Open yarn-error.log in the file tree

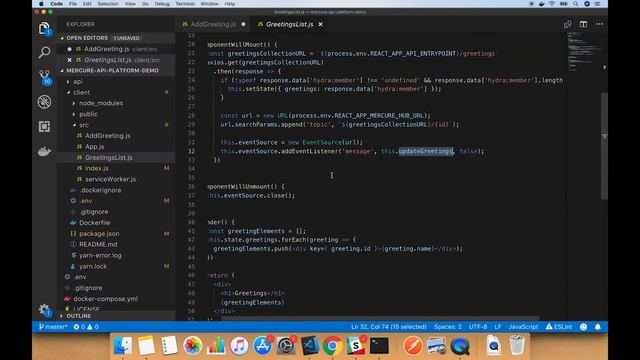coord(100,256)
